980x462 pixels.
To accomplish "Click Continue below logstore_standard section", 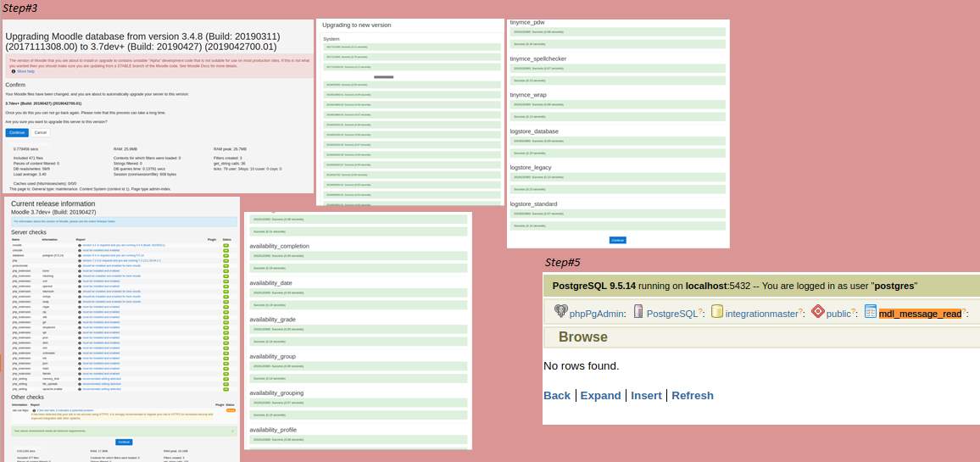I will 617,240.
